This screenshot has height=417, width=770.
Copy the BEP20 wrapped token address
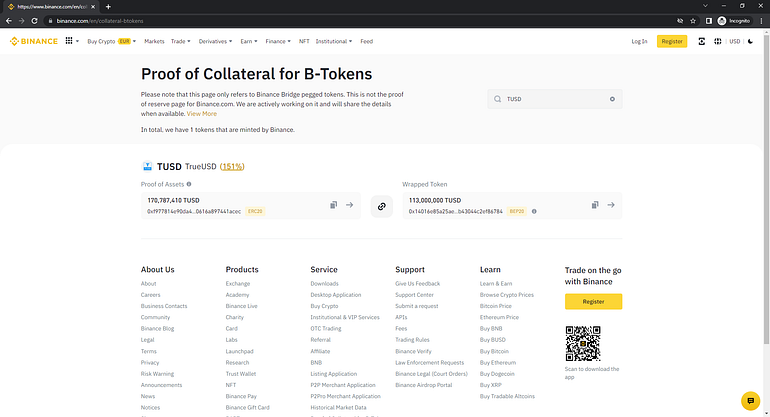click(594, 205)
